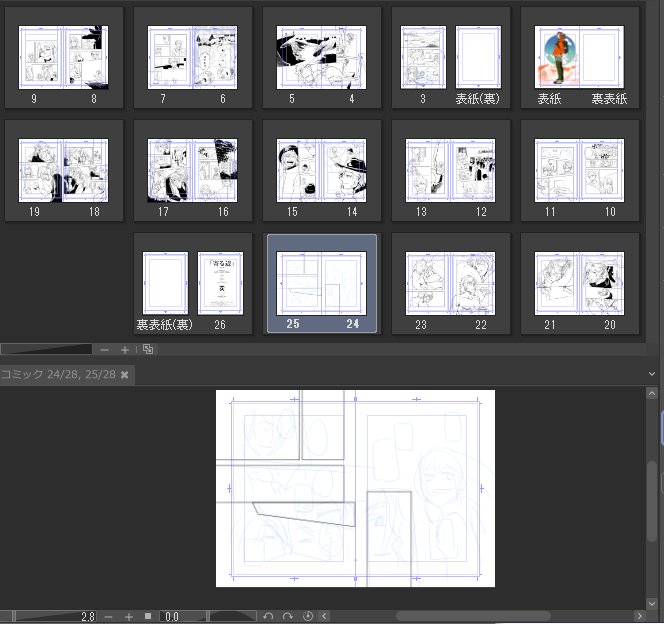Image resolution: width=664 pixels, height=624 pixels.
Task: Select page spread 23 and 22 thumbnail
Action: [451, 284]
